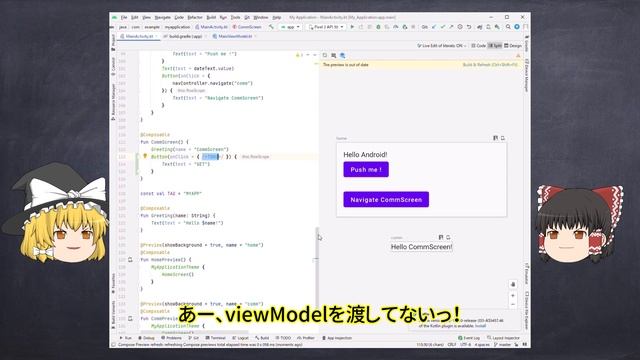
Task: Switch editor to Code view mode
Action: (478, 46)
